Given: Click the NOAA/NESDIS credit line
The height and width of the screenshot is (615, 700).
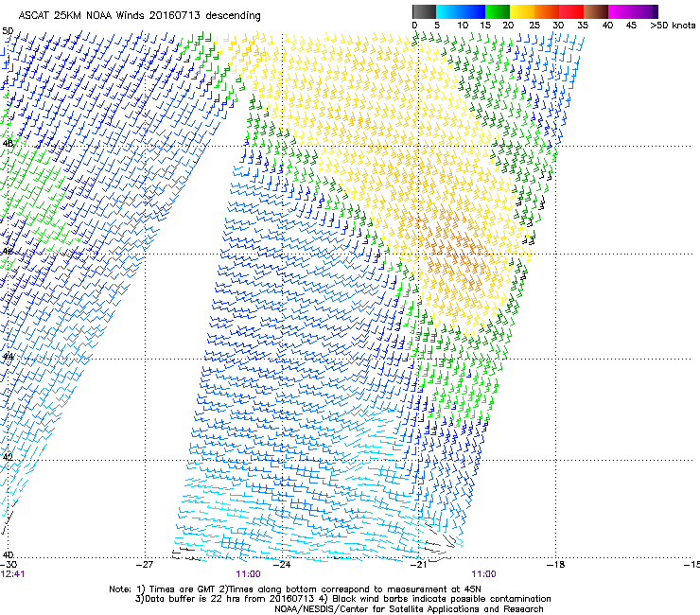Looking at the screenshot, I should tap(409, 609).
